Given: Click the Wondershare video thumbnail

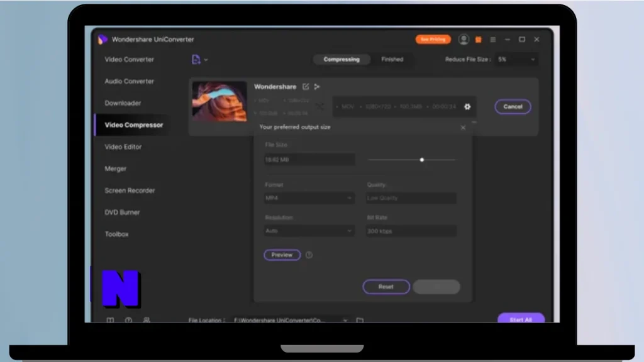Looking at the screenshot, I should point(219,101).
